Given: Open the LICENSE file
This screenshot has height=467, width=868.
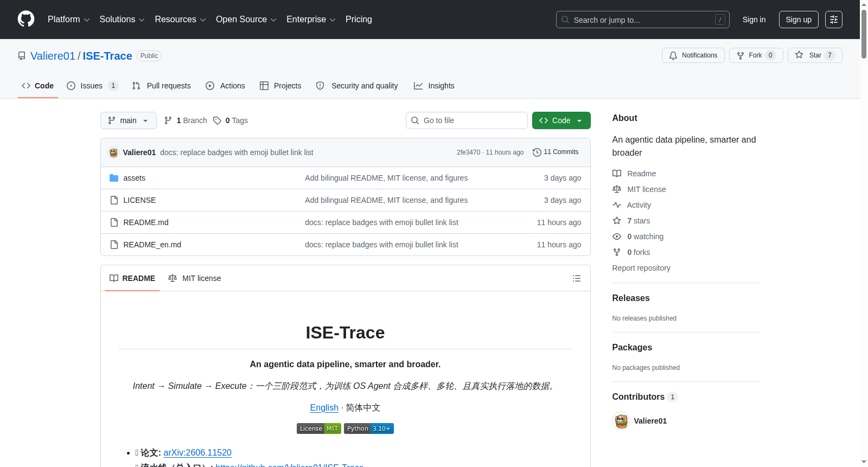Looking at the screenshot, I should (139, 200).
